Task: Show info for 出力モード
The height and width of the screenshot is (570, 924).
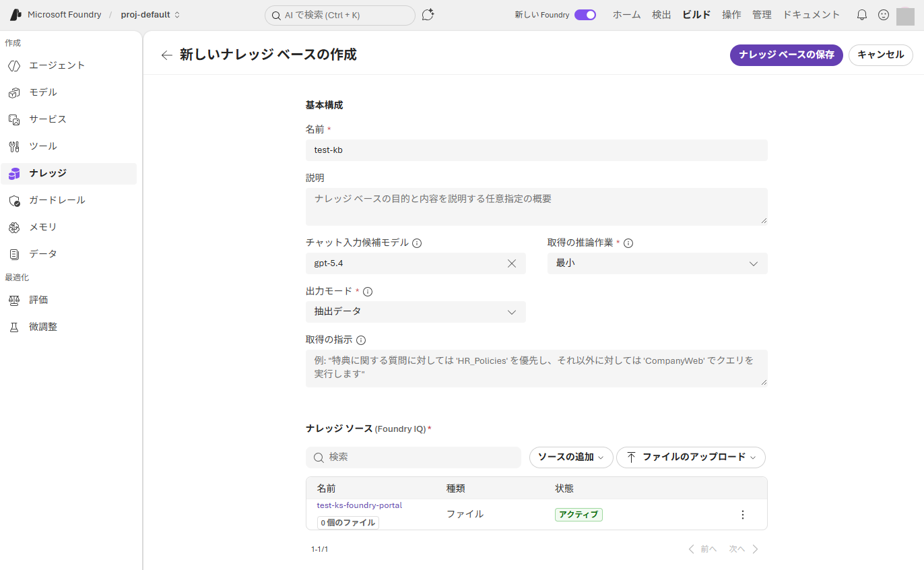Action: [x=368, y=292]
